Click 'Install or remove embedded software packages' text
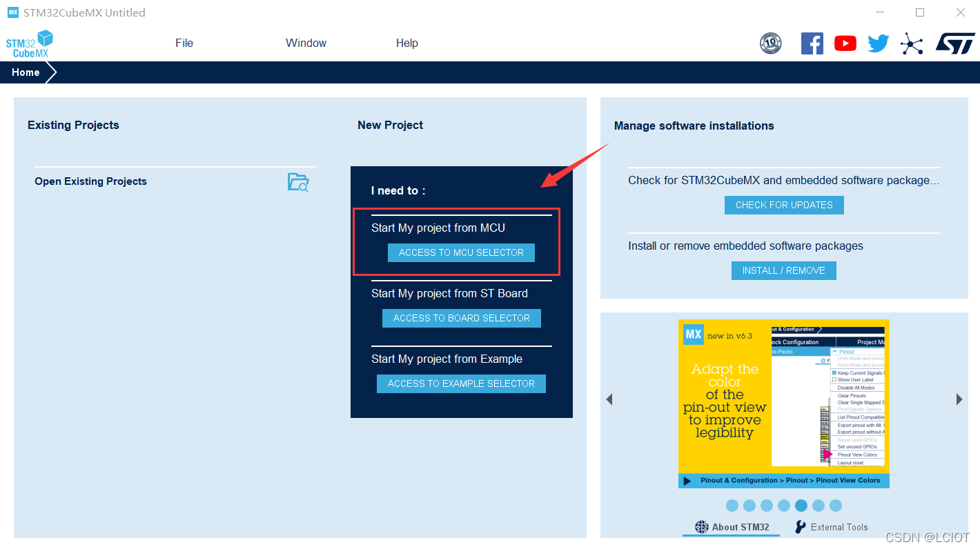 745,246
